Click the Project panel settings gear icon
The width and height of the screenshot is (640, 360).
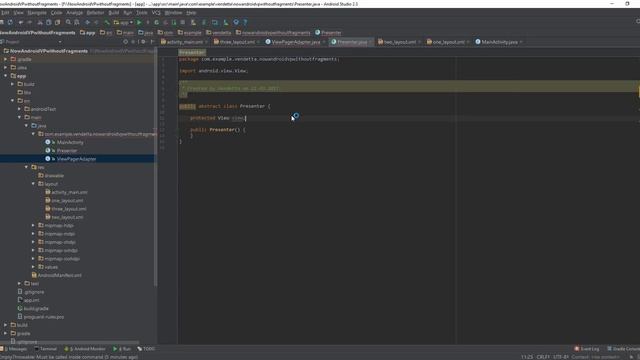[x=143, y=42]
